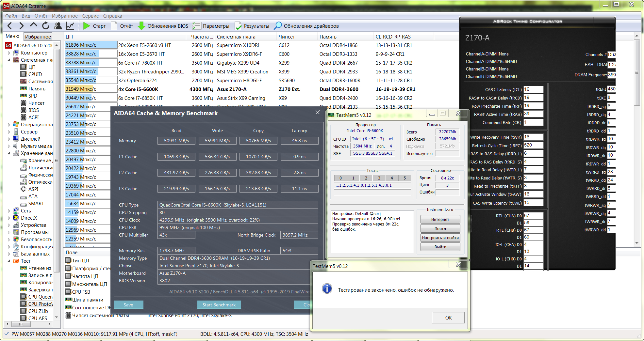Switch to the Избранное sidebar tab

38,37
